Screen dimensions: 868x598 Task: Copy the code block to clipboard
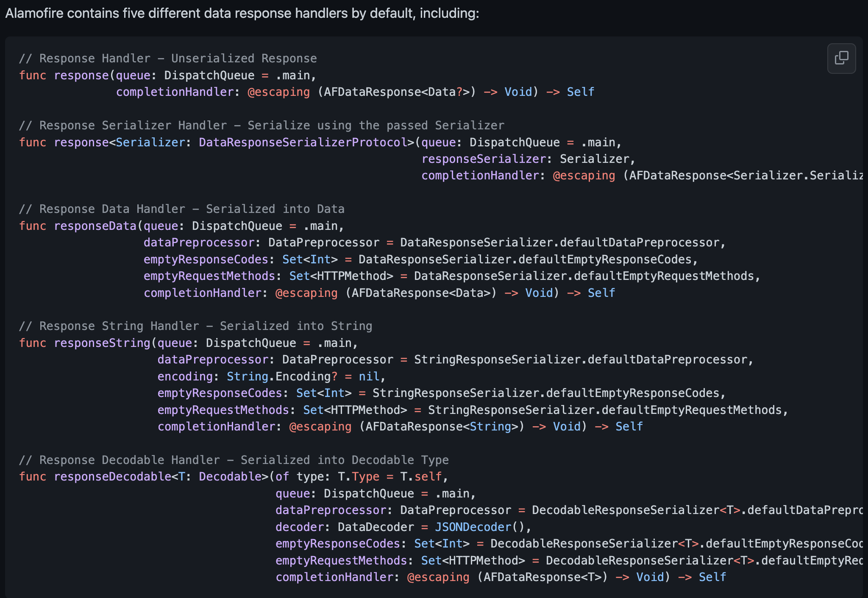pos(841,58)
